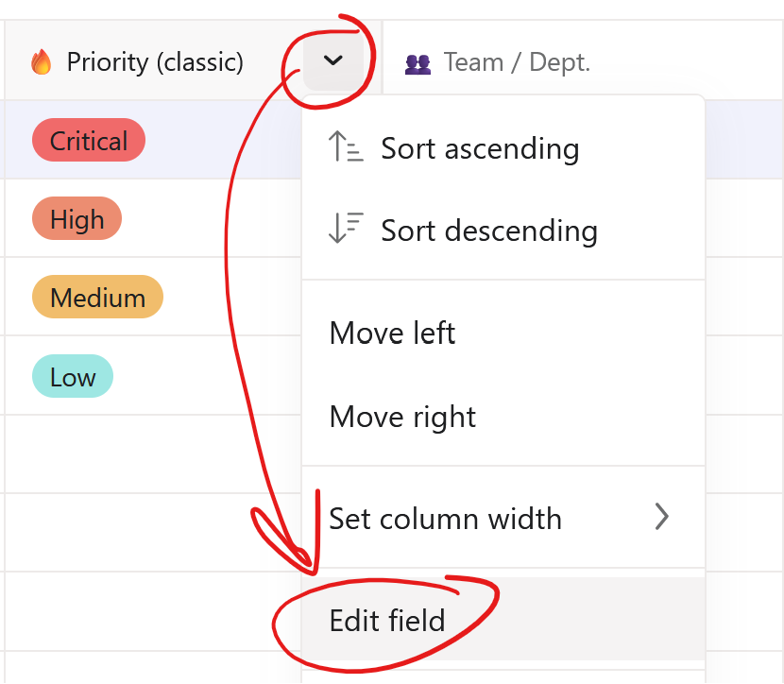
Task: Expand the Set column width submenu arrow
Action: pos(662,517)
